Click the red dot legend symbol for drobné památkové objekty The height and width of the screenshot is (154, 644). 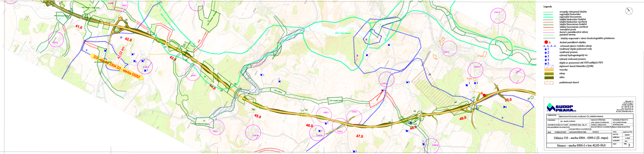click(x=546, y=42)
